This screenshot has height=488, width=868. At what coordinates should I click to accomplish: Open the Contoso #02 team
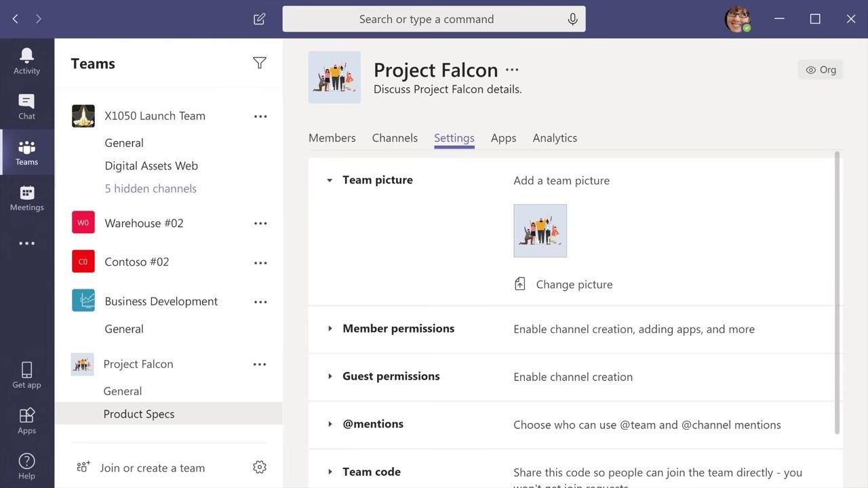pyautogui.click(x=137, y=262)
